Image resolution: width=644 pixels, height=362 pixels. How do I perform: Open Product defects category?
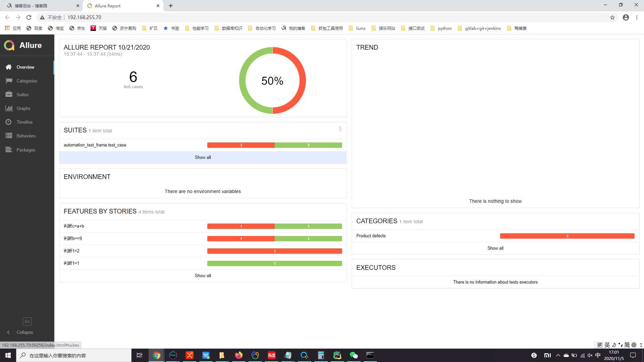[495, 236]
